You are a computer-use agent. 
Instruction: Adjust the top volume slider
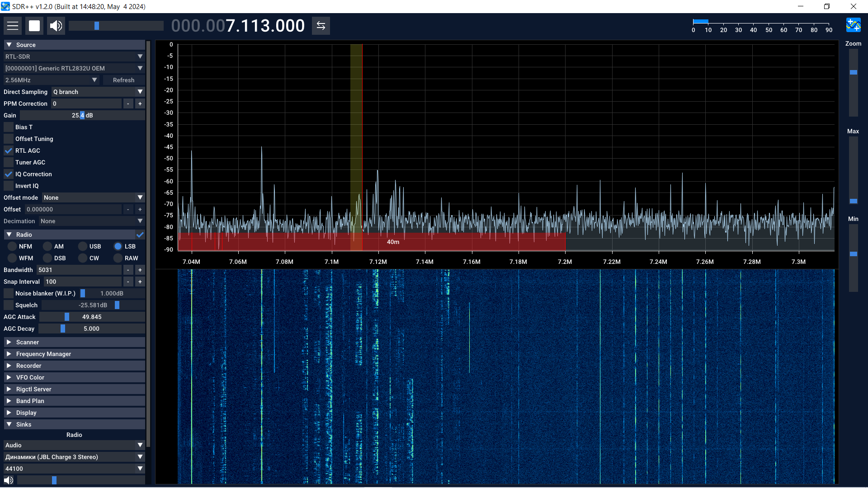pos(116,26)
